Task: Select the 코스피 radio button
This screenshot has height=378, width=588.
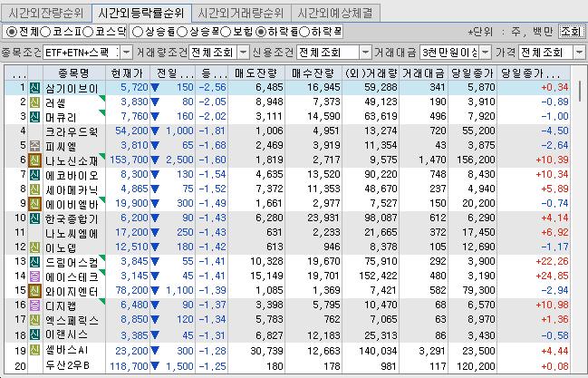Action: (45, 32)
